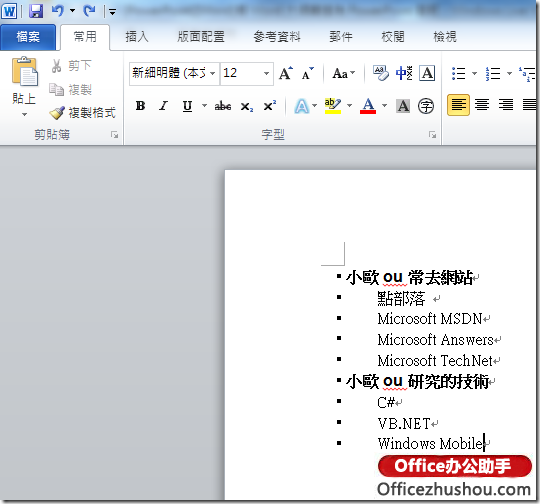The width and height of the screenshot is (540, 504).
Task: Undo the last action
Action: pyautogui.click(x=58, y=11)
